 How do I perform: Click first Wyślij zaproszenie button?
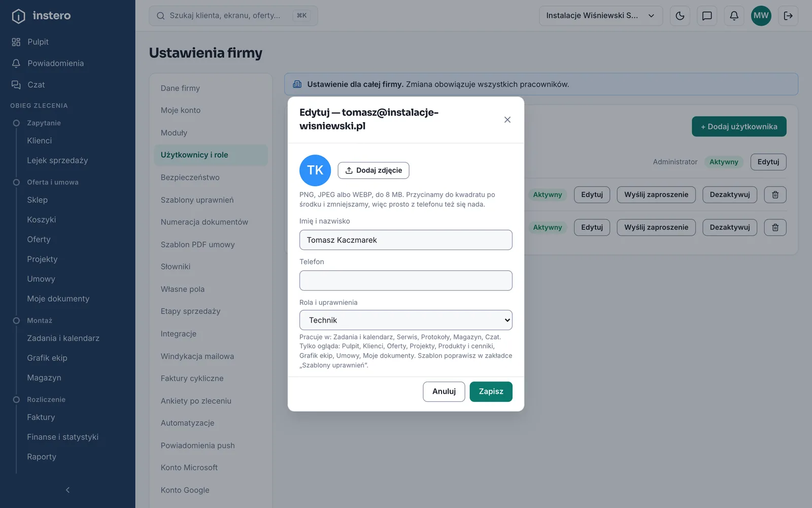(x=656, y=195)
